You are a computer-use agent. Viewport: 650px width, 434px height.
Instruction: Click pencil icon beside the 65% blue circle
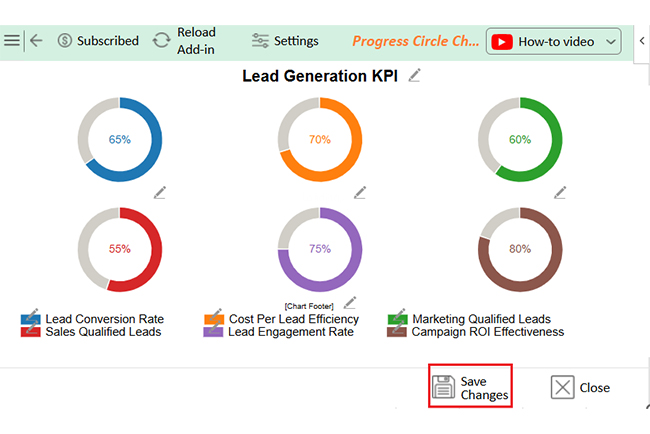coord(160,192)
